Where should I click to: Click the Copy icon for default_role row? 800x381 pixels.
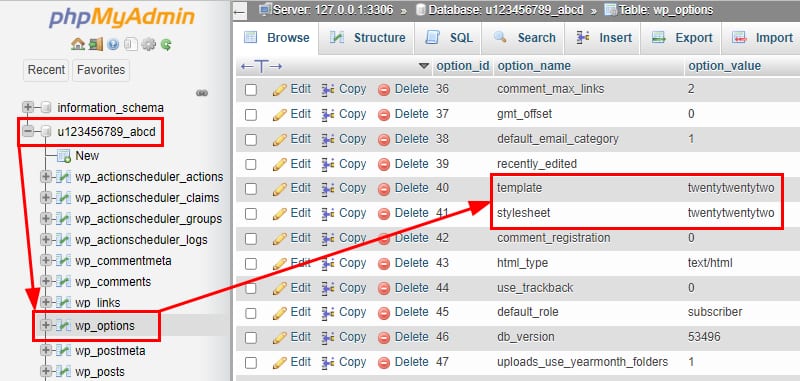(328, 313)
